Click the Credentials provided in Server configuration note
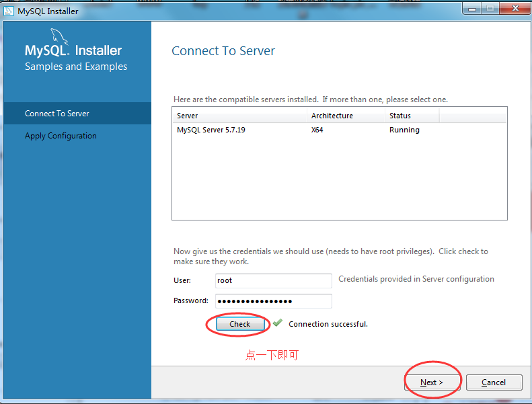Image resolution: width=532 pixels, height=404 pixels. point(416,279)
